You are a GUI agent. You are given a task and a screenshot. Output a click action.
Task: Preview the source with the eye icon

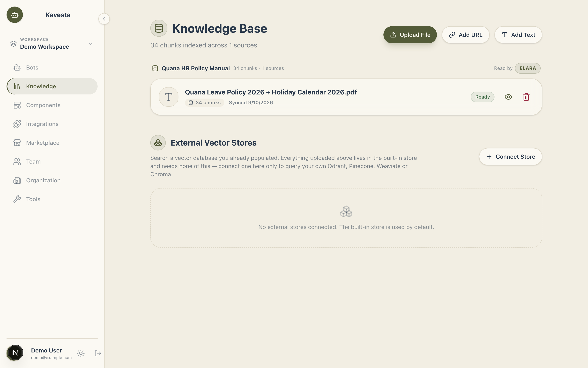508,97
